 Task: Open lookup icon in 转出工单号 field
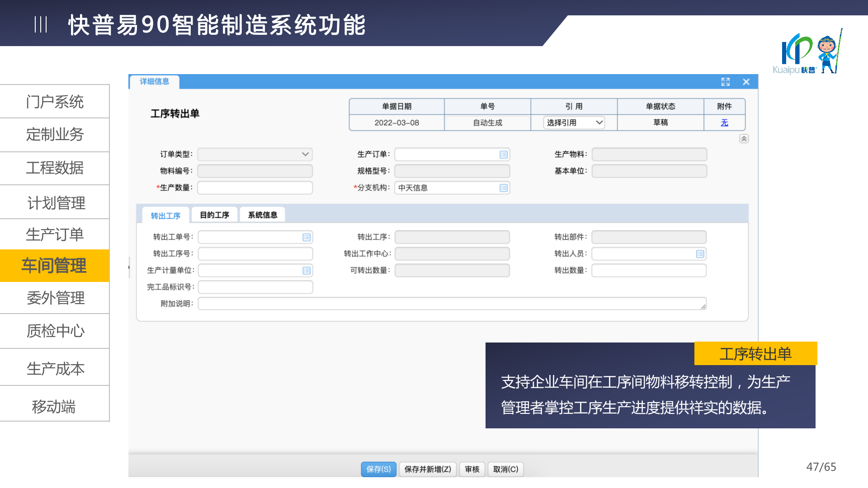point(307,237)
